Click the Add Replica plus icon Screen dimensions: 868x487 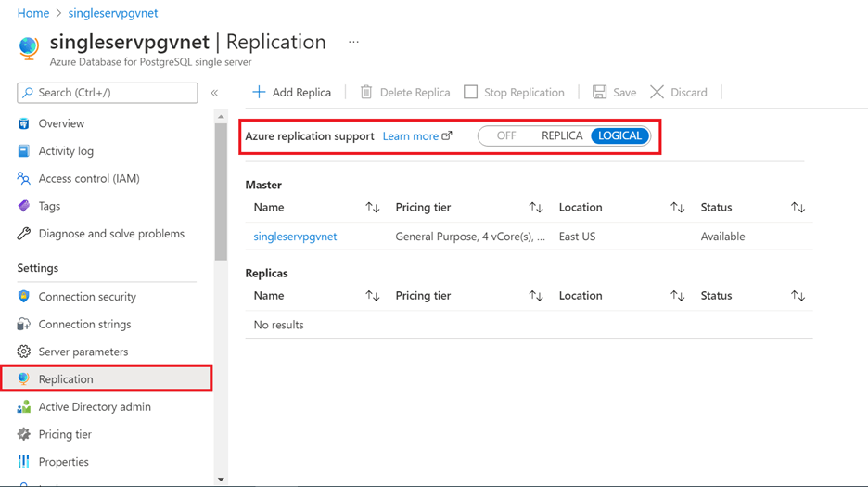point(259,92)
